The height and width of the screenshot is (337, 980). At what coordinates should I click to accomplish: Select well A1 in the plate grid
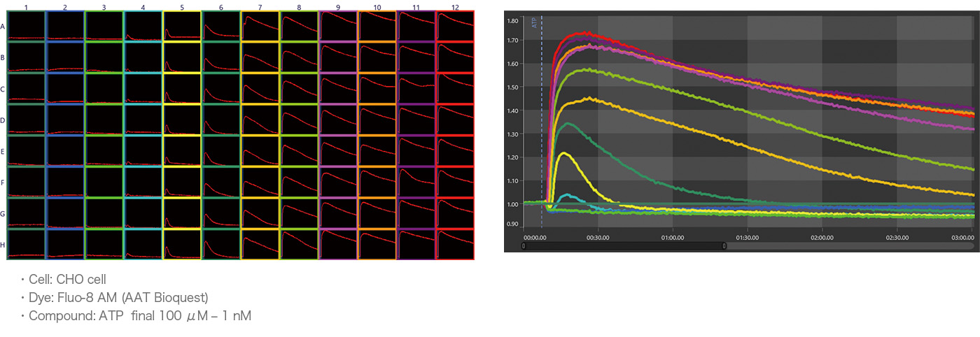27,27
